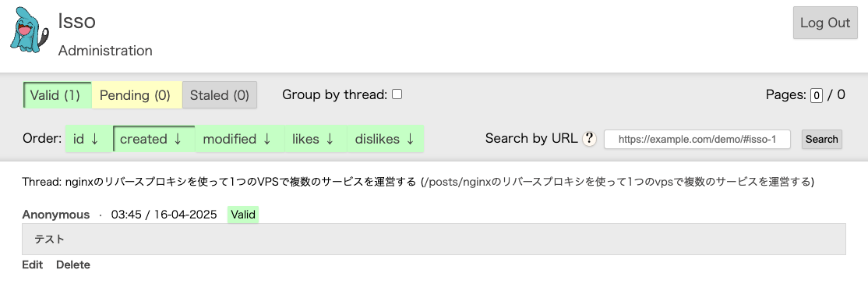868x284 pixels.
Task: Click the green Valid status badge
Action: click(243, 215)
